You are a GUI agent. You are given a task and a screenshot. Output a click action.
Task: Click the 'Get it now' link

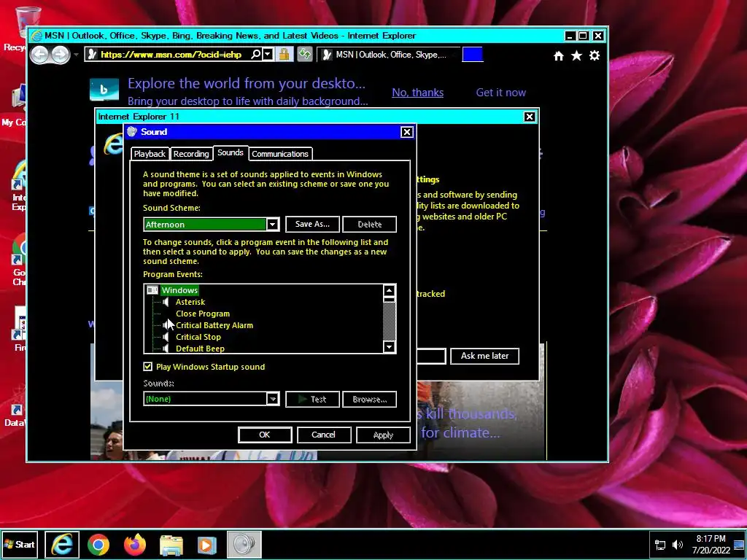point(500,93)
